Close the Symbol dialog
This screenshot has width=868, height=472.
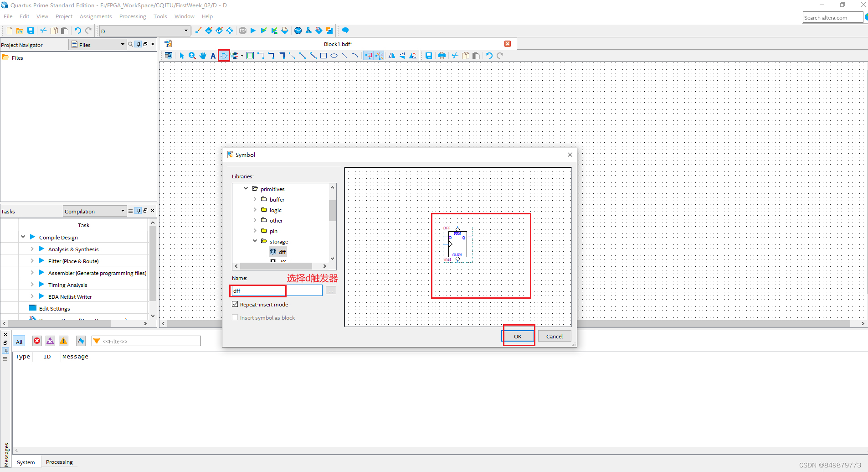click(x=570, y=155)
